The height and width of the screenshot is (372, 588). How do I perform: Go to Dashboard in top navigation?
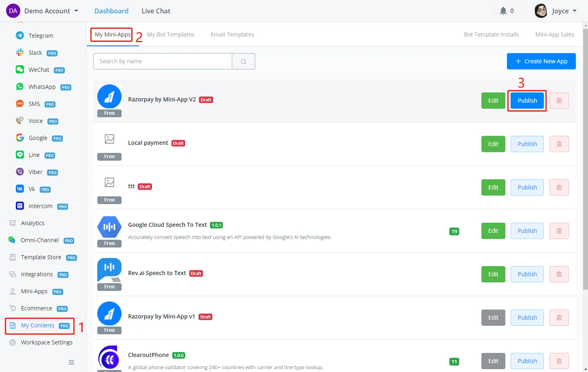(x=111, y=11)
